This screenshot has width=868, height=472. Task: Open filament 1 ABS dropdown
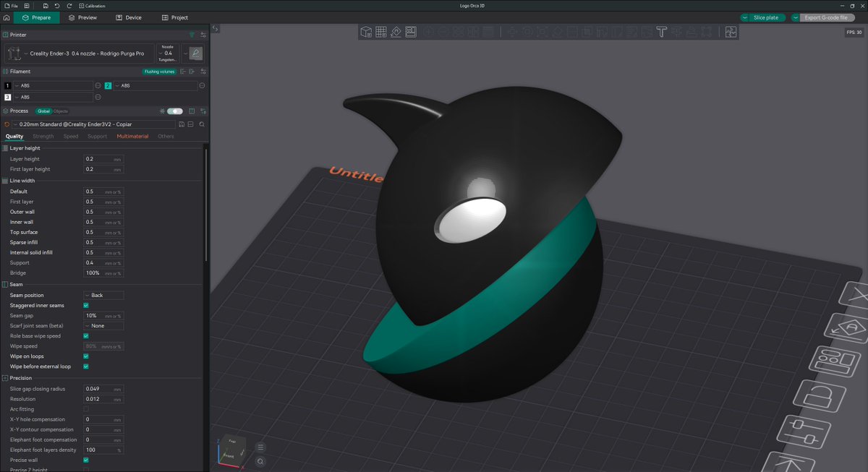pos(53,85)
